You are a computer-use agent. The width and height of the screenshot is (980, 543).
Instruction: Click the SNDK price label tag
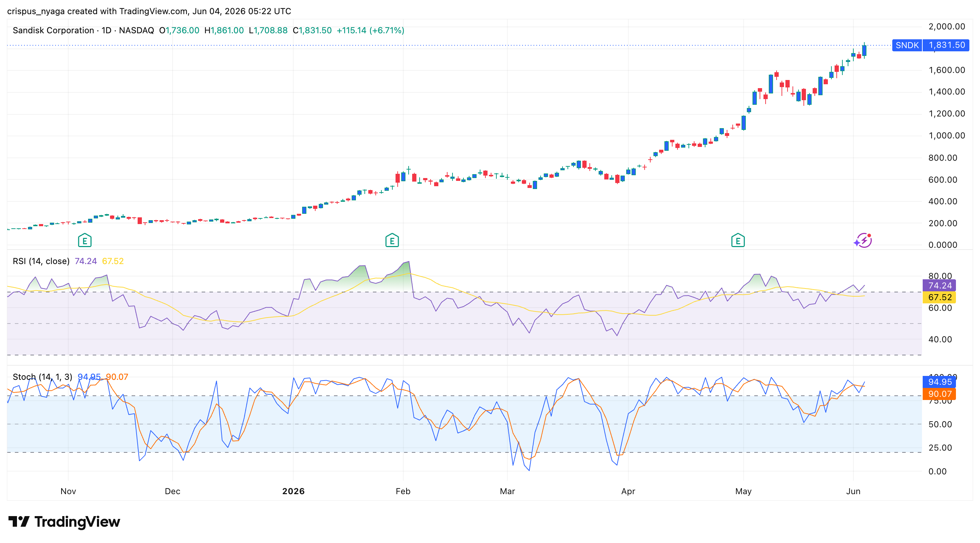tap(907, 45)
